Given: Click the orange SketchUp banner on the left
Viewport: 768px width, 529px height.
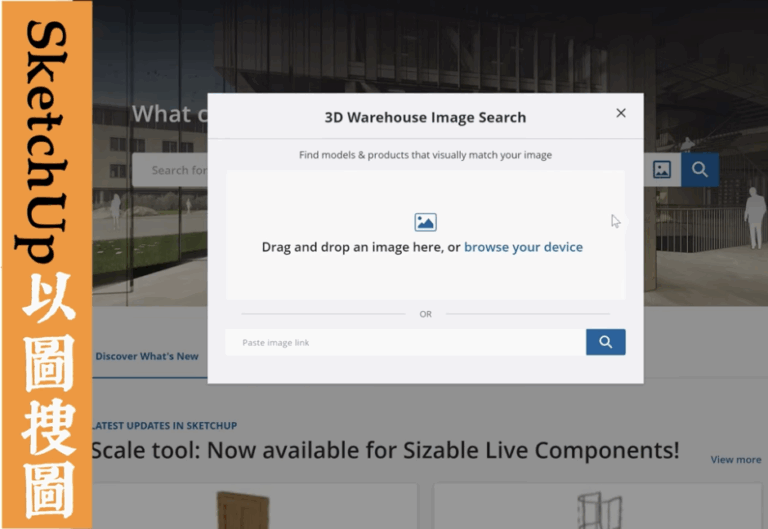Looking at the screenshot, I should [x=46, y=264].
